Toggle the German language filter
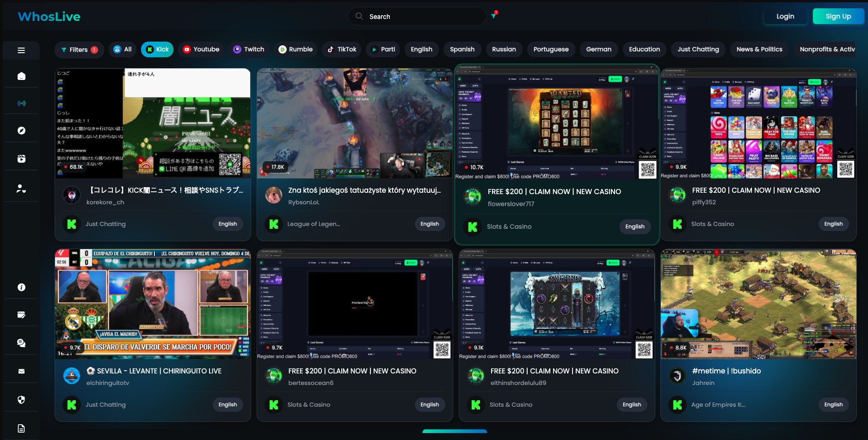Screen dimensions: 868x440 click(x=599, y=49)
